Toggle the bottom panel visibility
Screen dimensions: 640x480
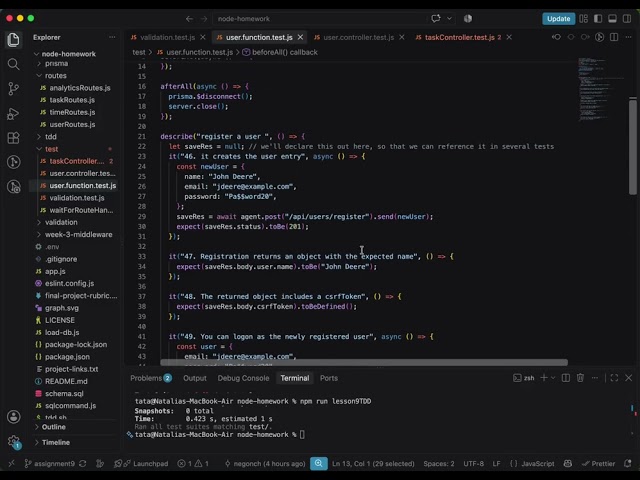(612, 19)
